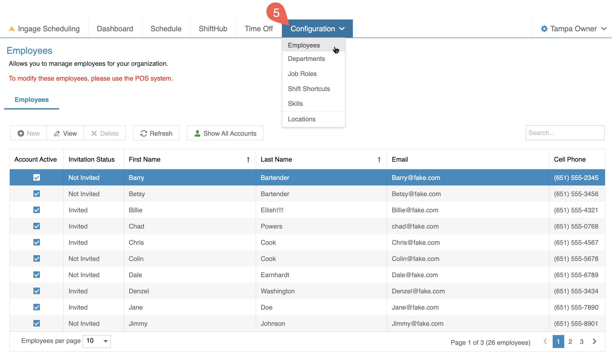Image resolution: width=612 pixels, height=364 pixels.
Task: Click into the Search field
Action: [x=565, y=133]
